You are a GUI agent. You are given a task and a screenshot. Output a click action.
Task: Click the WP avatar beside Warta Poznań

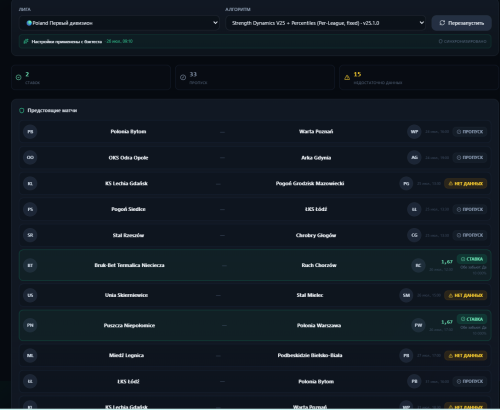(414, 132)
